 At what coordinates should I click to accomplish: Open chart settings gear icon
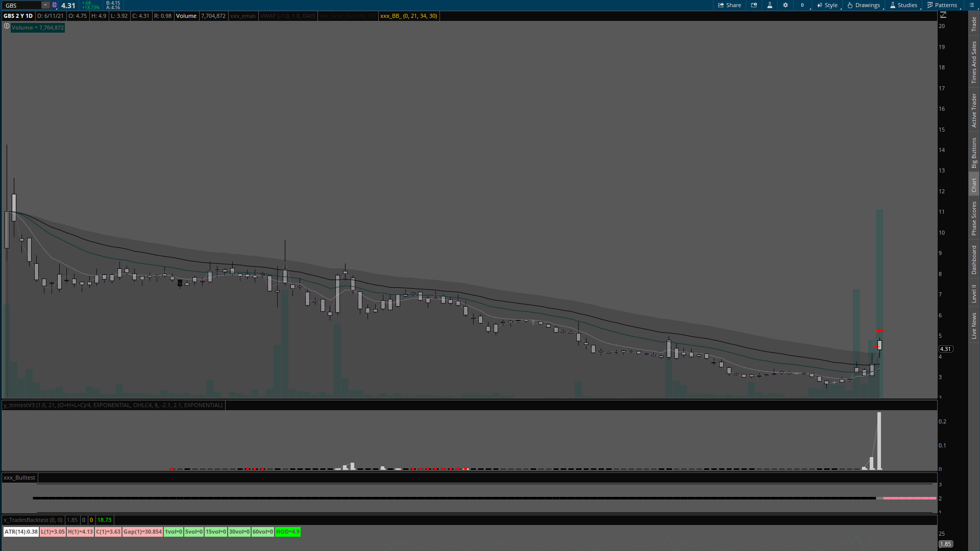(x=786, y=5)
